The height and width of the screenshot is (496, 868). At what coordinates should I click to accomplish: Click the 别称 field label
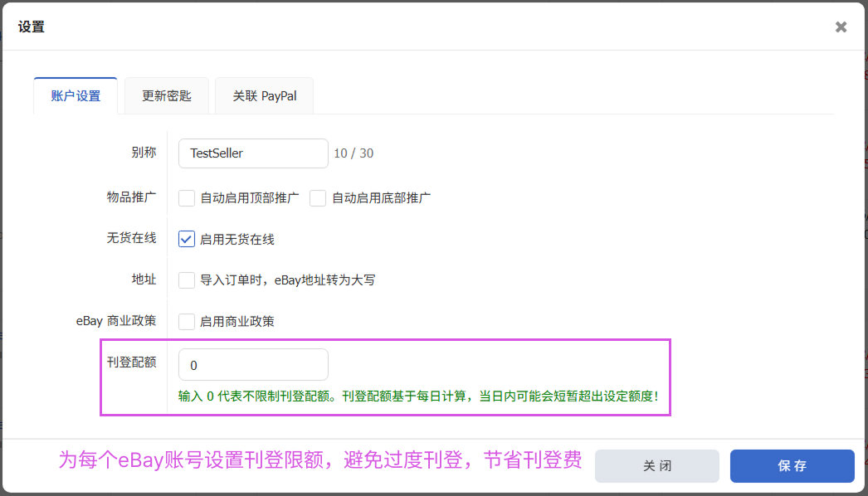144,153
